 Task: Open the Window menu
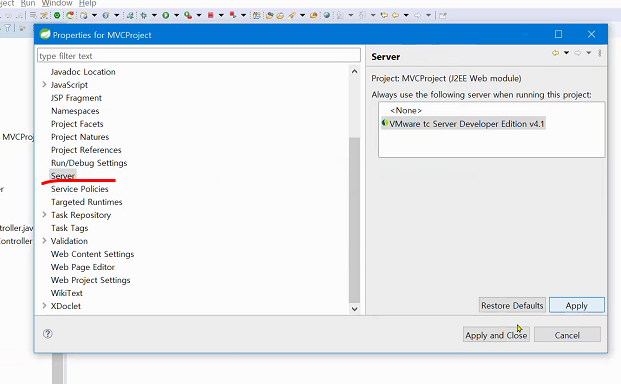point(57,3)
